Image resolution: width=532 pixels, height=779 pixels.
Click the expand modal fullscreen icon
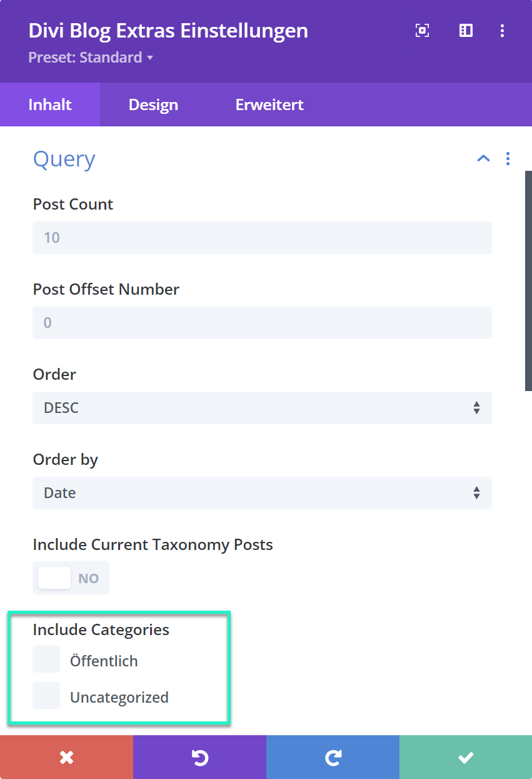(423, 31)
